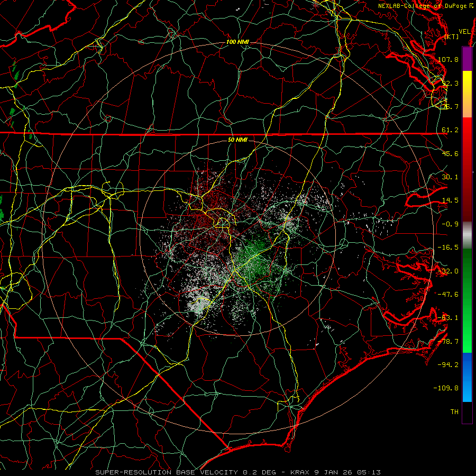Screen dimensions: 476x476
Task: Select the -78.7 value on the velocity scale
Action: click(x=448, y=342)
